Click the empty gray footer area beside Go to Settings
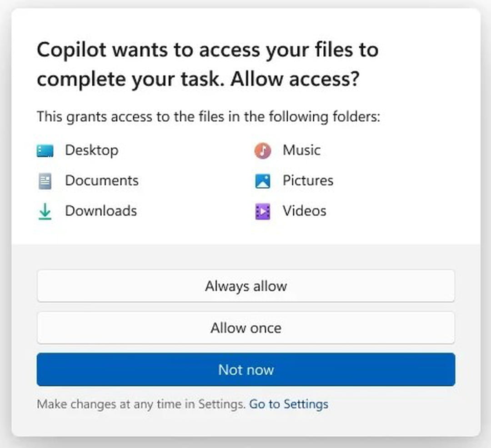Viewport: 491px width, 448px height. click(x=396, y=404)
